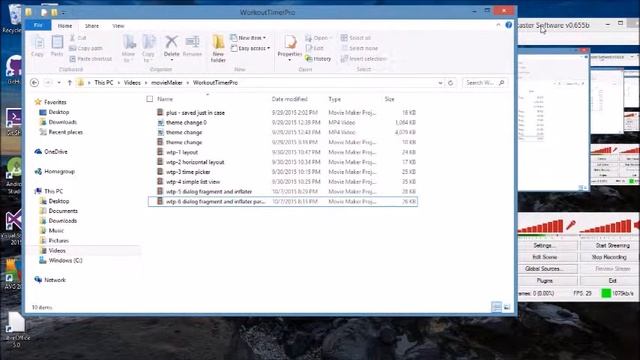Click Invert selection in the ribbon
Screen dimensions: 640x360
(x=364, y=59)
